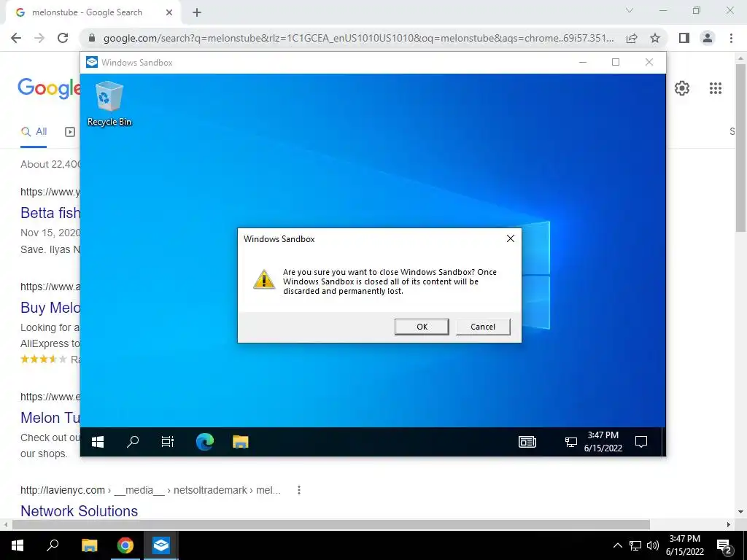Open a new Chrome tab
Image resolution: width=747 pixels, height=560 pixels.
pyautogui.click(x=197, y=13)
